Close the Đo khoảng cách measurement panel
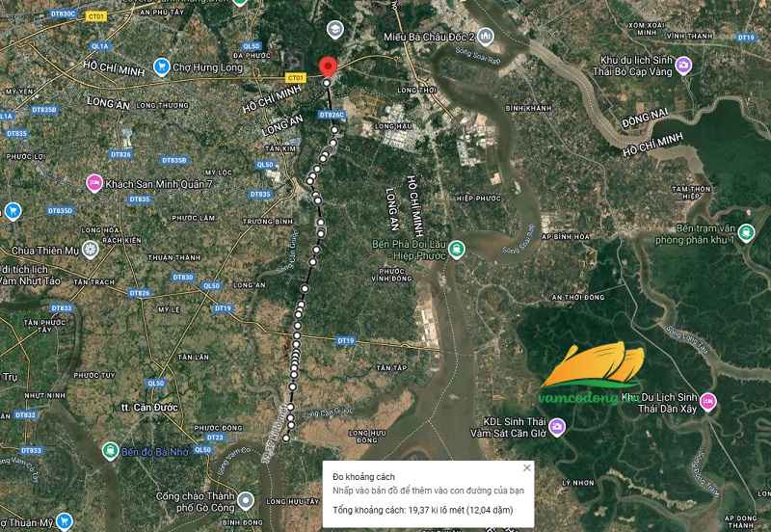Image resolution: width=771 pixels, height=532 pixels. click(x=526, y=467)
